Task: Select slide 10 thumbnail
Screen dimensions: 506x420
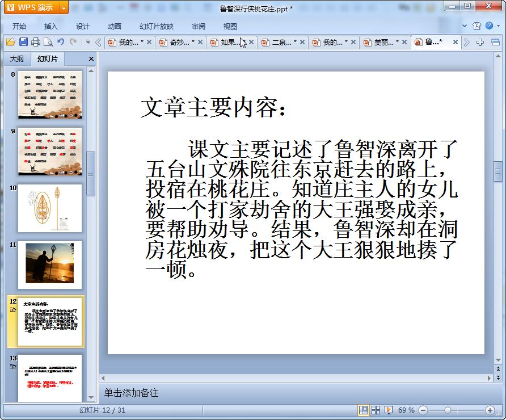Action: 50,208
